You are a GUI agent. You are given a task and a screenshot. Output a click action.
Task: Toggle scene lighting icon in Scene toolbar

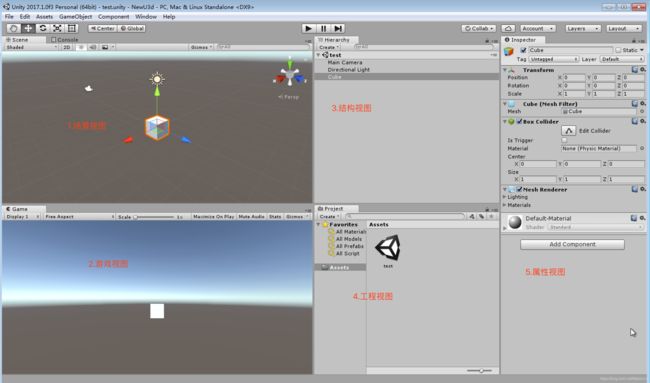coord(81,47)
